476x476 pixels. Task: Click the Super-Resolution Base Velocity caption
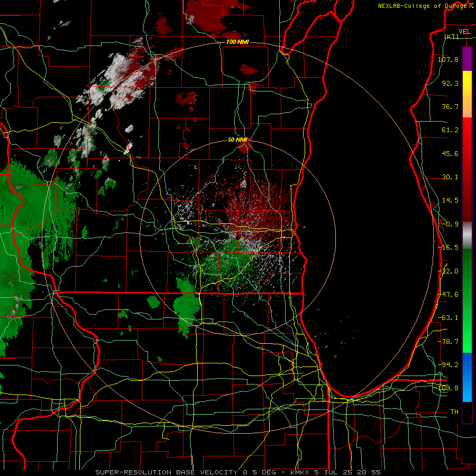(x=238, y=472)
